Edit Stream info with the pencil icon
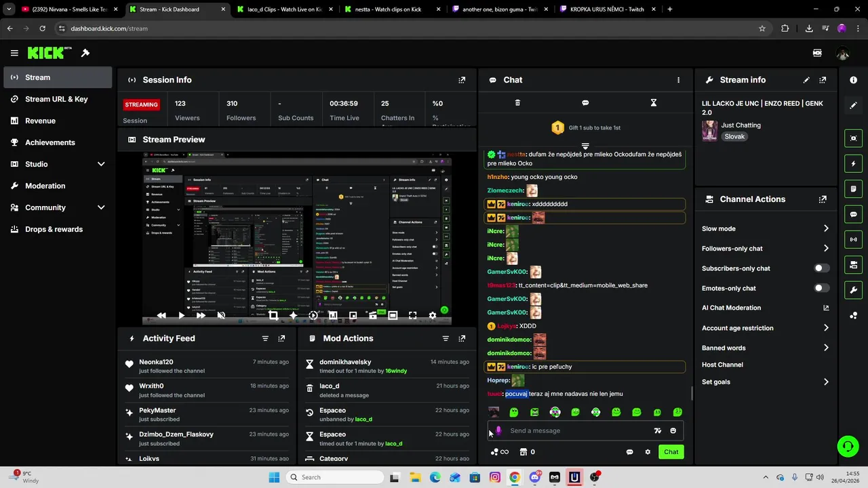Viewport: 868px width, 488px height. pyautogui.click(x=806, y=80)
